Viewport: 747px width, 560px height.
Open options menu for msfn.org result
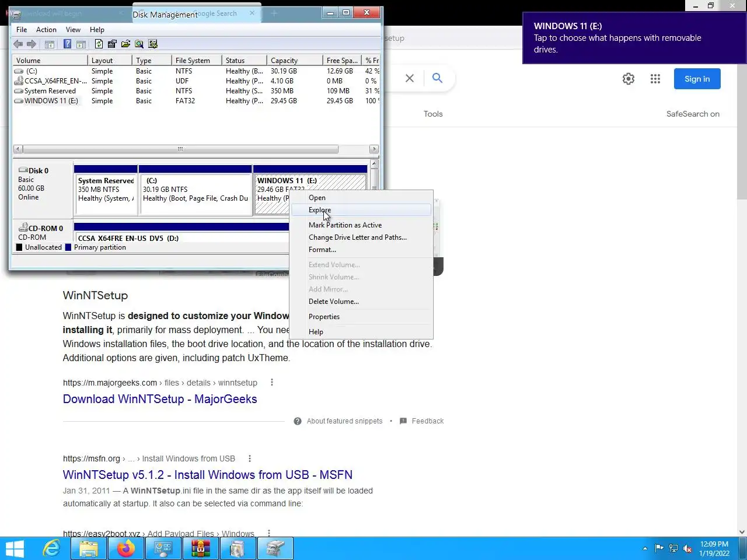pyautogui.click(x=250, y=459)
